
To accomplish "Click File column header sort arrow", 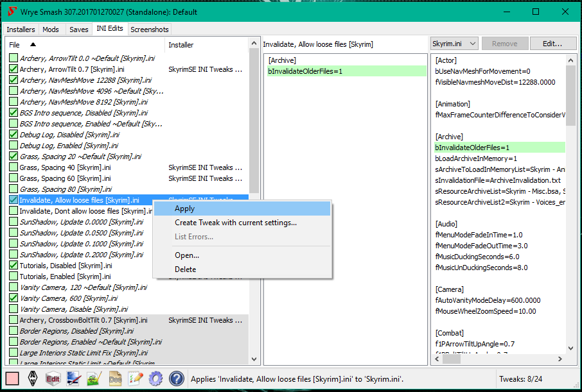I will coord(33,45).
